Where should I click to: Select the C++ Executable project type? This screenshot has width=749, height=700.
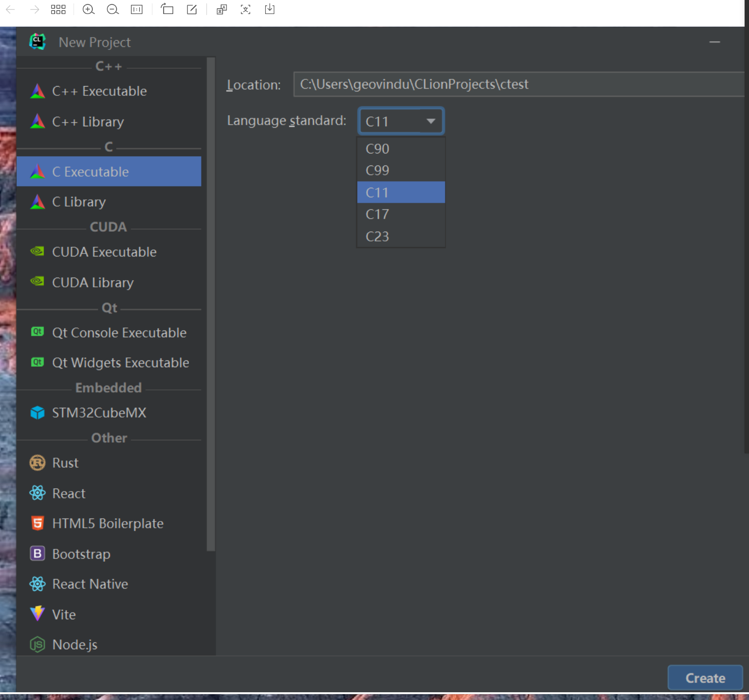point(109,91)
